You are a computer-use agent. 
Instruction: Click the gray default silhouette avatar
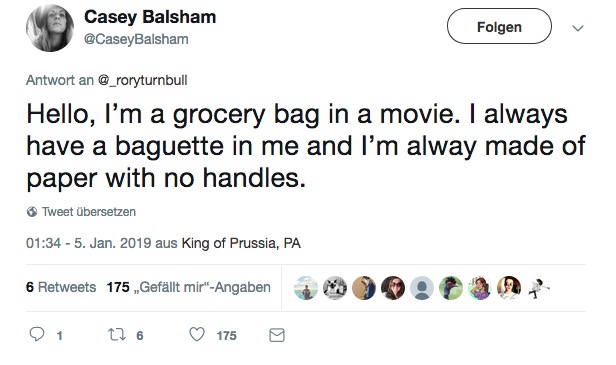tap(422, 288)
